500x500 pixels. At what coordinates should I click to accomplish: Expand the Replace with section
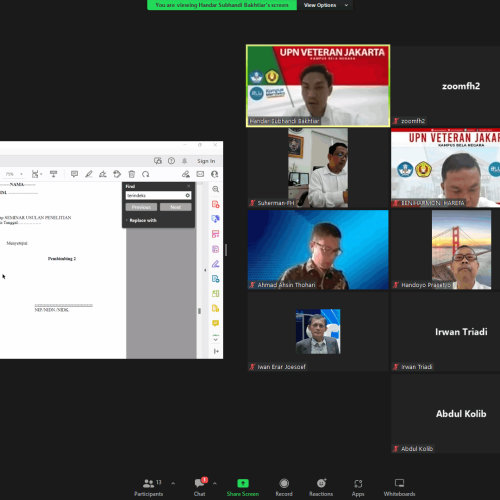click(141, 220)
